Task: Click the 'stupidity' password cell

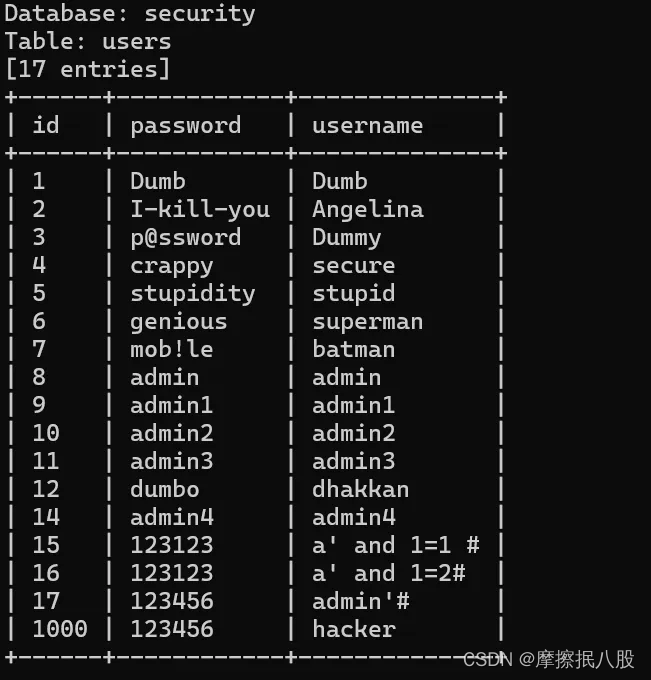Action: [193, 294]
